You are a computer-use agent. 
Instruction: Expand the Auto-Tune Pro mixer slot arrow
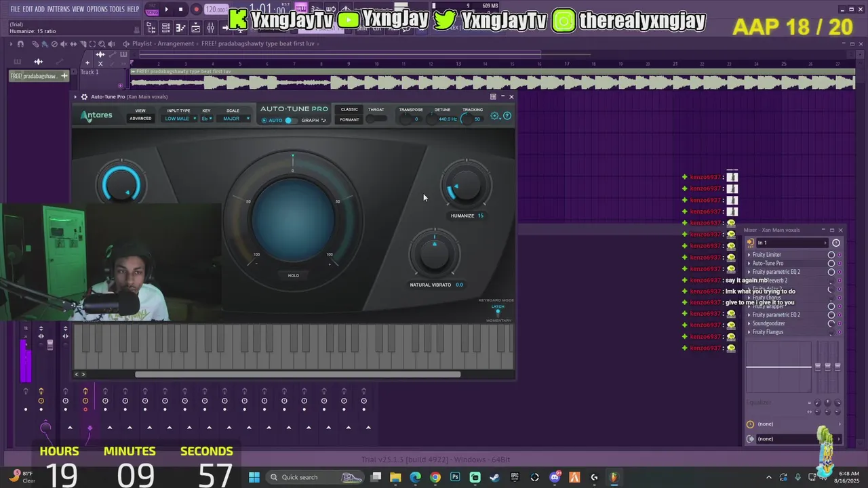(x=749, y=264)
